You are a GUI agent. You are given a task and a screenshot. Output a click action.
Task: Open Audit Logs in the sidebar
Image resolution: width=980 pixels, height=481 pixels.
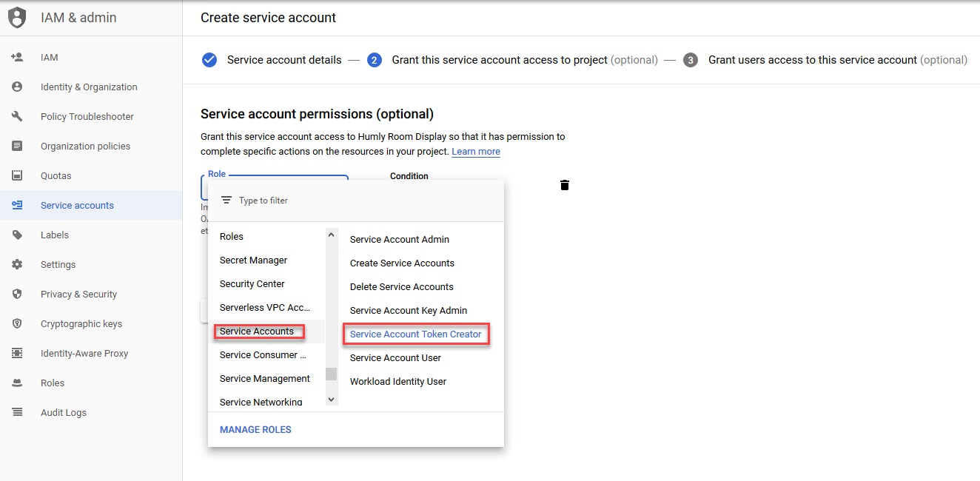19,412
